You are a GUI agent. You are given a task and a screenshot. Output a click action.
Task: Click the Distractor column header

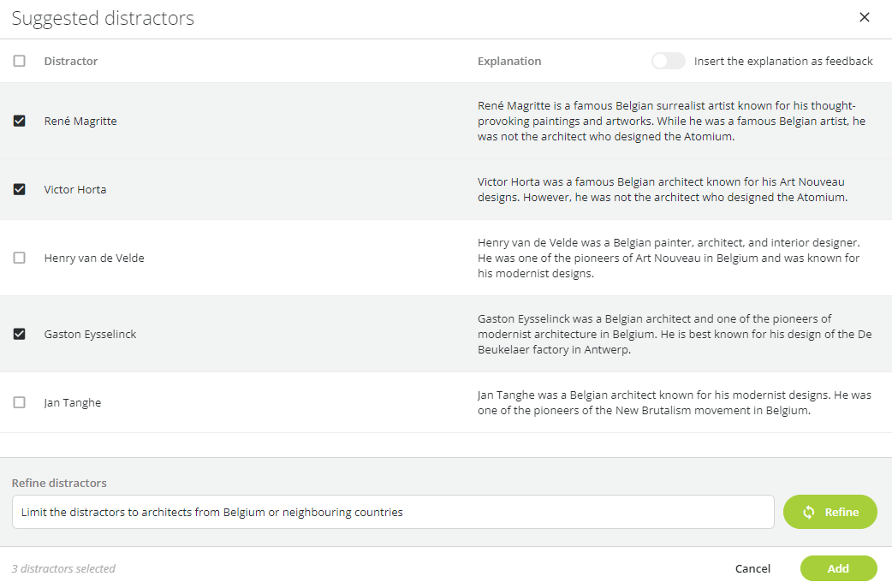[x=71, y=61]
